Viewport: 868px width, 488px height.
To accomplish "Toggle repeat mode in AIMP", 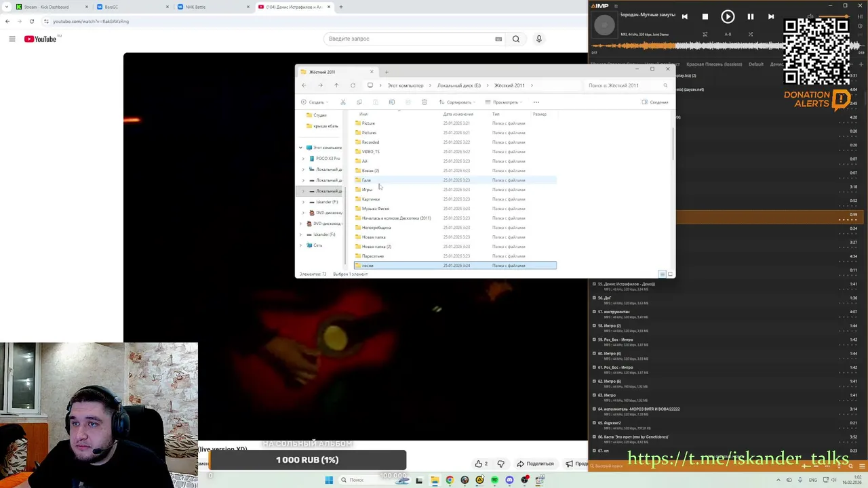I will (x=705, y=34).
